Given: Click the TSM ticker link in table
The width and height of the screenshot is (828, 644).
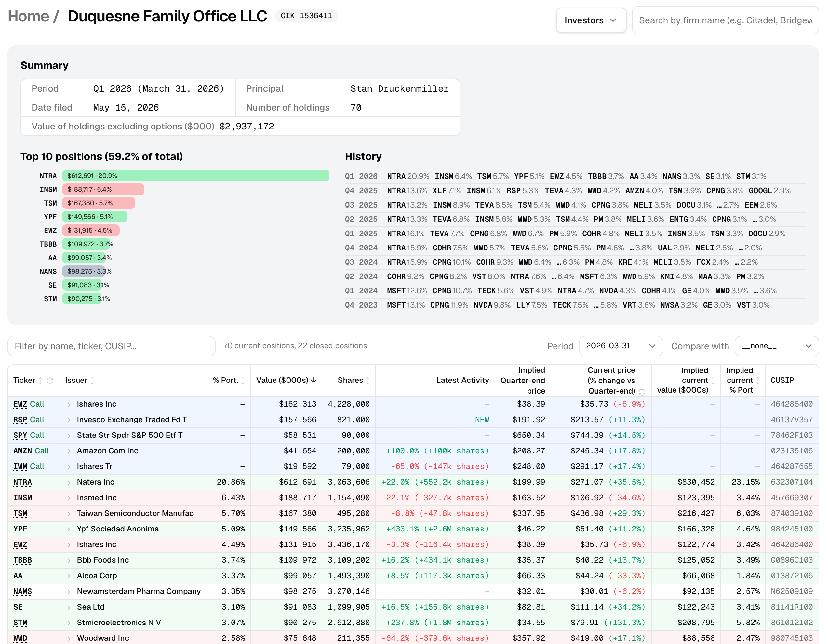Looking at the screenshot, I should click(x=20, y=514).
